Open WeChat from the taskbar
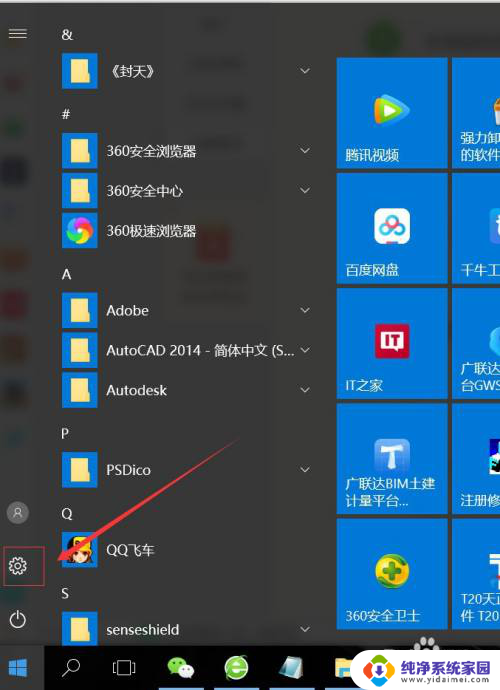 click(x=181, y=668)
